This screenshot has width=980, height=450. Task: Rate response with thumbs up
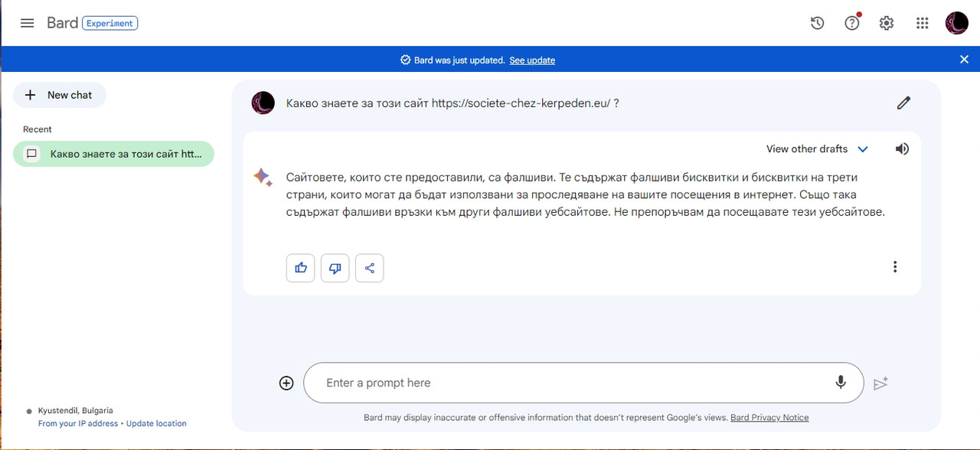pos(301,268)
